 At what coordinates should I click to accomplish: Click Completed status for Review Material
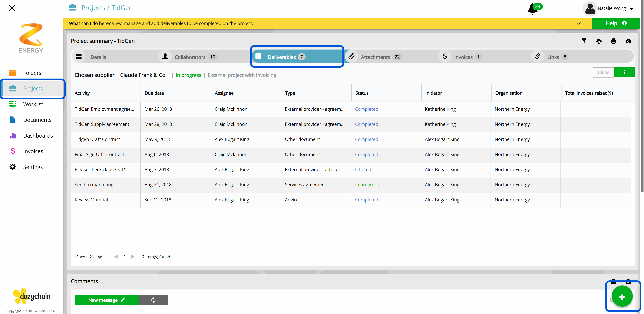(366, 200)
